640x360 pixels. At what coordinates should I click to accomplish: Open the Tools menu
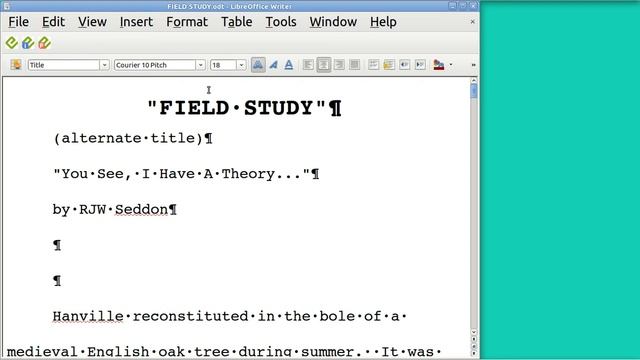point(281,22)
